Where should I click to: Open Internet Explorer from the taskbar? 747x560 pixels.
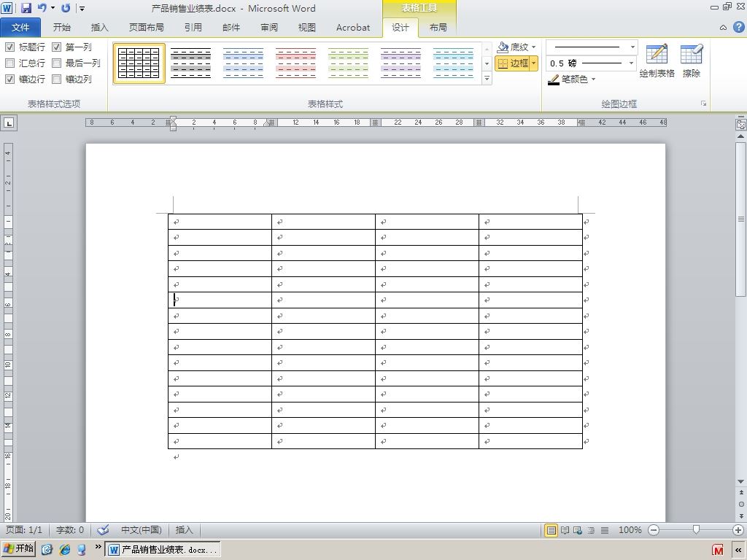(65, 550)
